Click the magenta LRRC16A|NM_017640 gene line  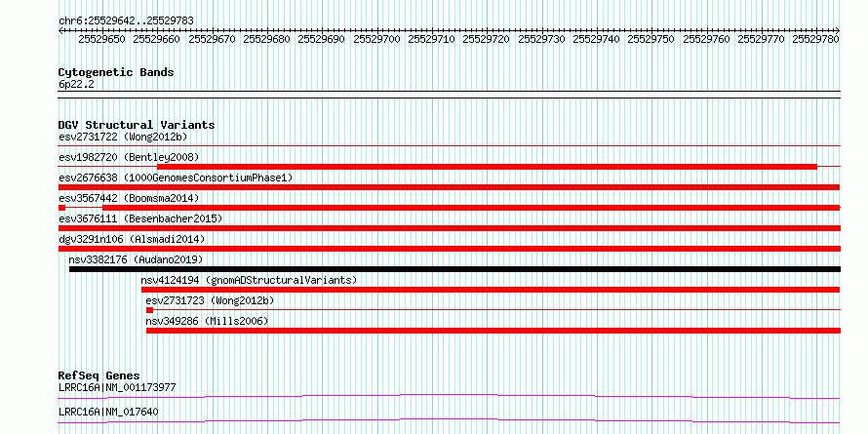click(x=449, y=420)
